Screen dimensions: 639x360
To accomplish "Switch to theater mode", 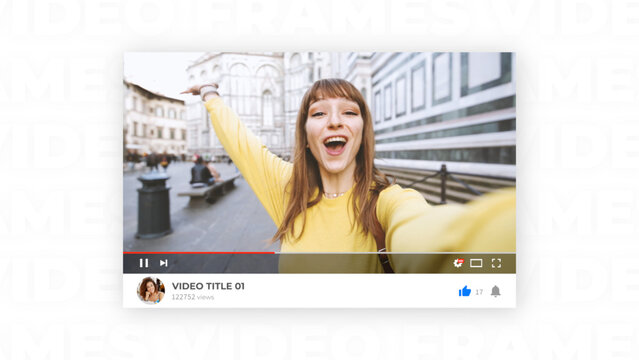I will [x=476, y=263].
